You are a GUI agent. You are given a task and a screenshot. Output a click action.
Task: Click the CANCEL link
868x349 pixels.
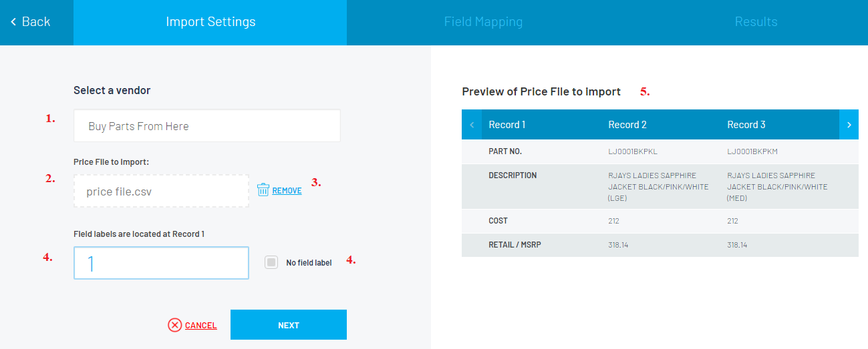(x=200, y=326)
